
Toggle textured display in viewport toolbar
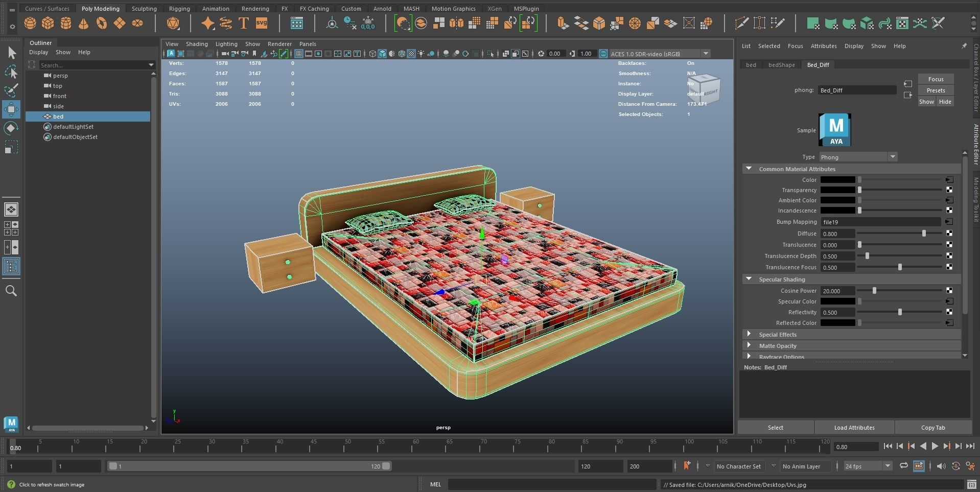(x=411, y=54)
